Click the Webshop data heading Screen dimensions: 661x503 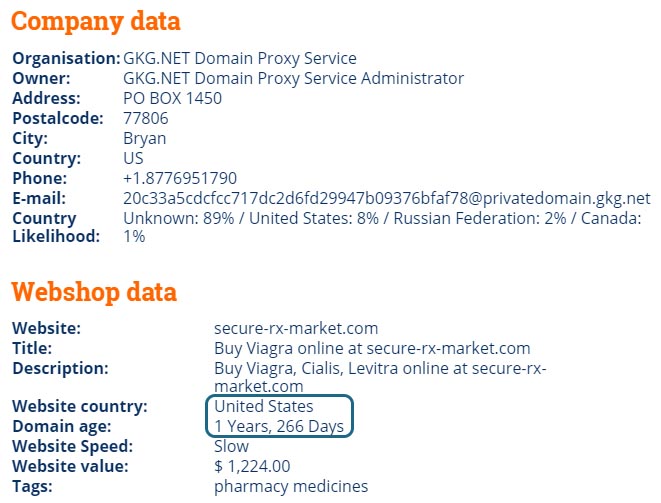94,292
